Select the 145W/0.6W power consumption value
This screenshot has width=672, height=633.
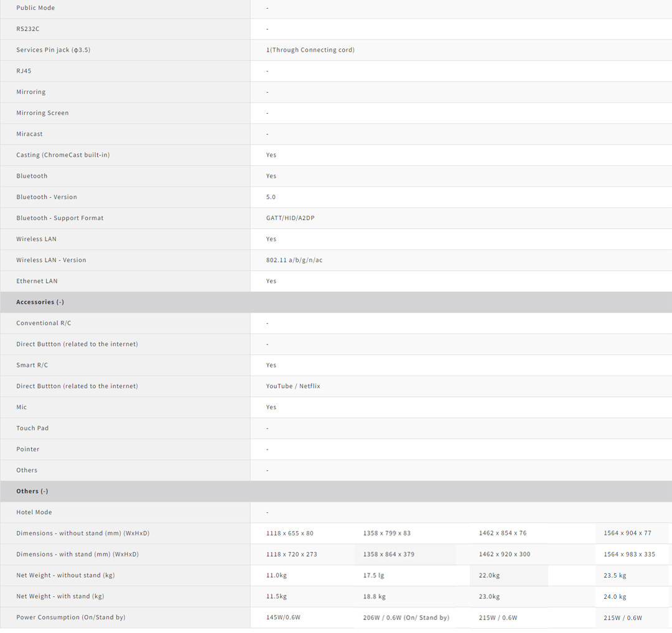[283, 617]
